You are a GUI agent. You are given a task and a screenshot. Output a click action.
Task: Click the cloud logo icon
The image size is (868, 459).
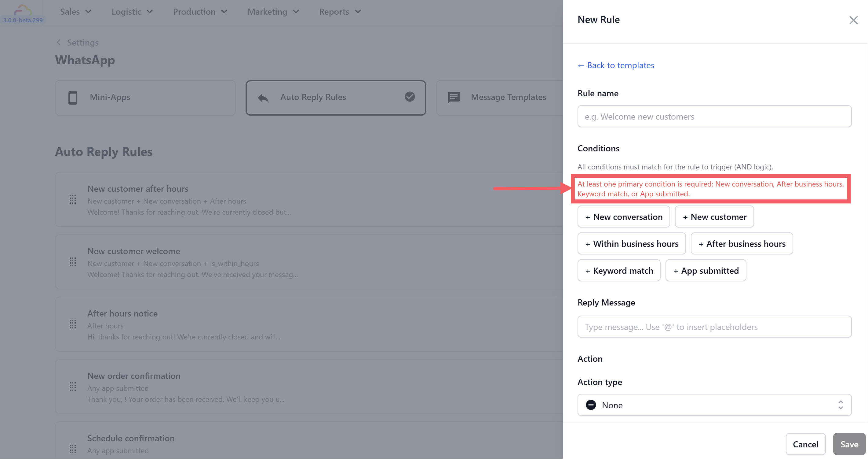[23, 10]
